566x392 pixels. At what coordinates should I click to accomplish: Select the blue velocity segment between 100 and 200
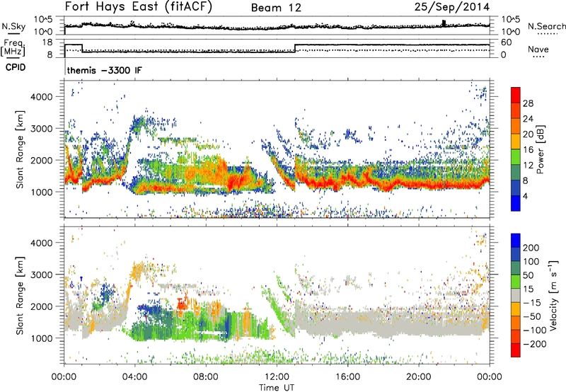click(x=516, y=254)
